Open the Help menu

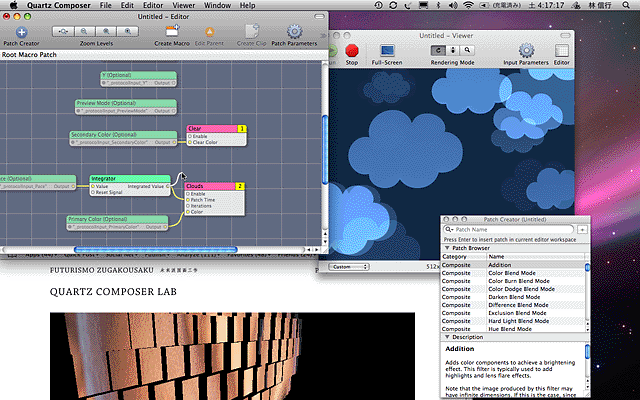(x=247, y=5)
